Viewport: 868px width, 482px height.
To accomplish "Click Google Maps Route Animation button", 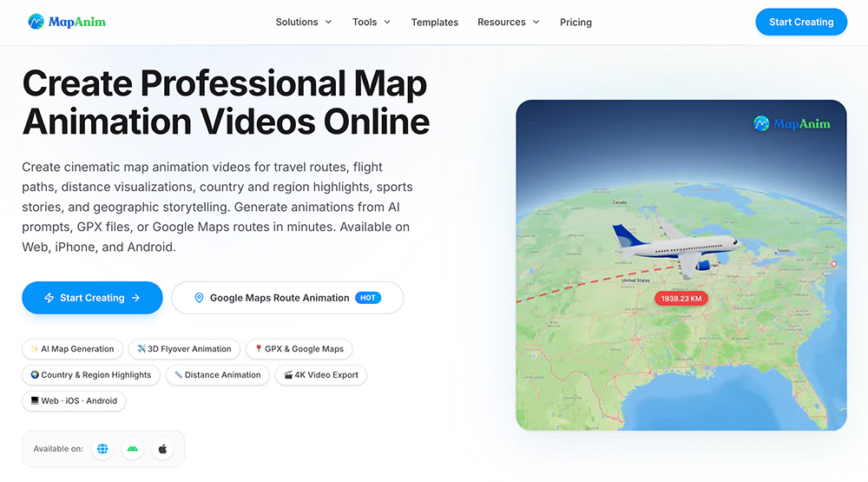I will click(287, 298).
